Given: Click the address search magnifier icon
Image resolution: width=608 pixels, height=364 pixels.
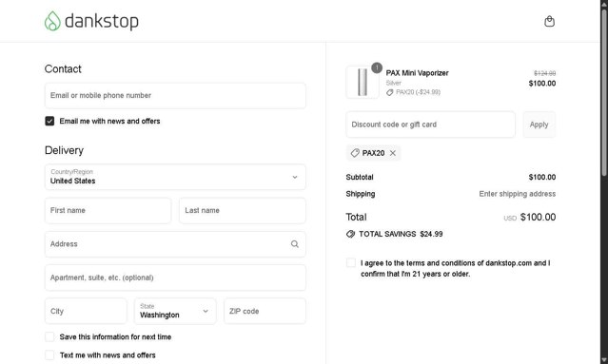Looking at the screenshot, I should pyautogui.click(x=295, y=244).
